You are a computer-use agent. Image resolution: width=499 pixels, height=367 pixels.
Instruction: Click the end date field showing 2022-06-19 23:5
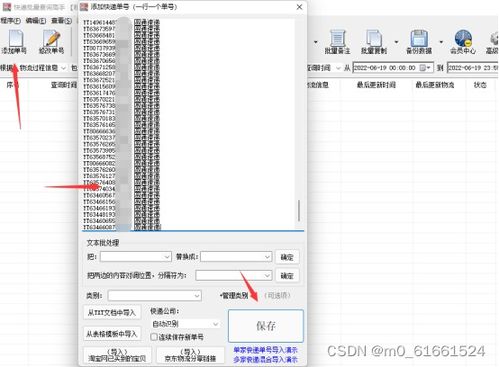pos(473,68)
